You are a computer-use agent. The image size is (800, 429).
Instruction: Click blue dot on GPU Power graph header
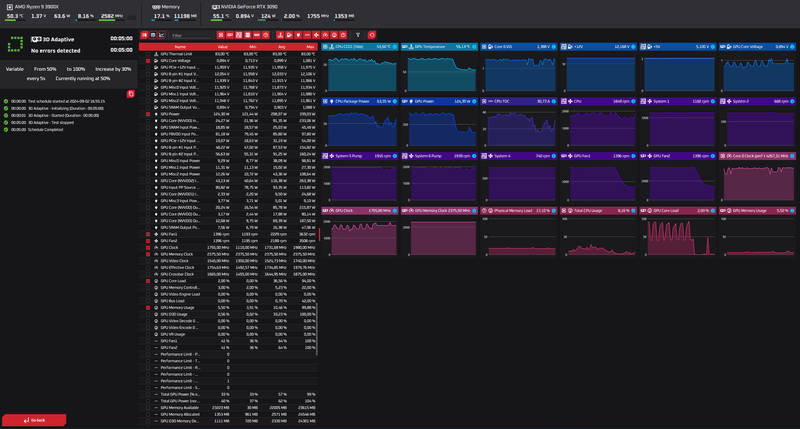[474, 102]
